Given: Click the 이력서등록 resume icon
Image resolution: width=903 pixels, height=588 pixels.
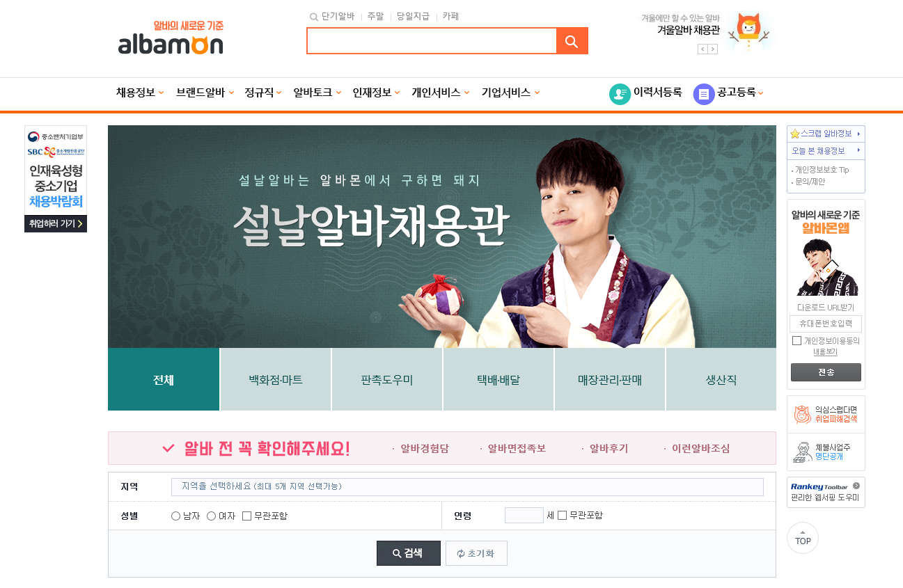Looking at the screenshot, I should click(620, 94).
